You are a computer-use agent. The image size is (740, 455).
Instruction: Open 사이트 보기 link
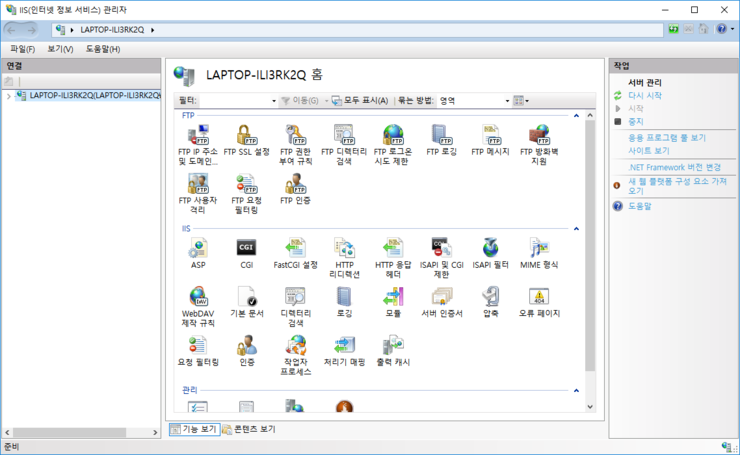tap(648, 151)
